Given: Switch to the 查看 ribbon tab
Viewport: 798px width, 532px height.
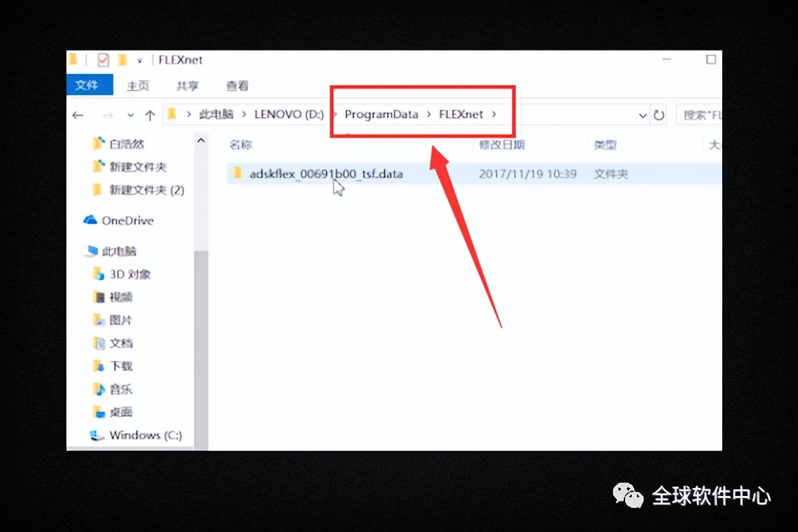Looking at the screenshot, I should coord(237,86).
